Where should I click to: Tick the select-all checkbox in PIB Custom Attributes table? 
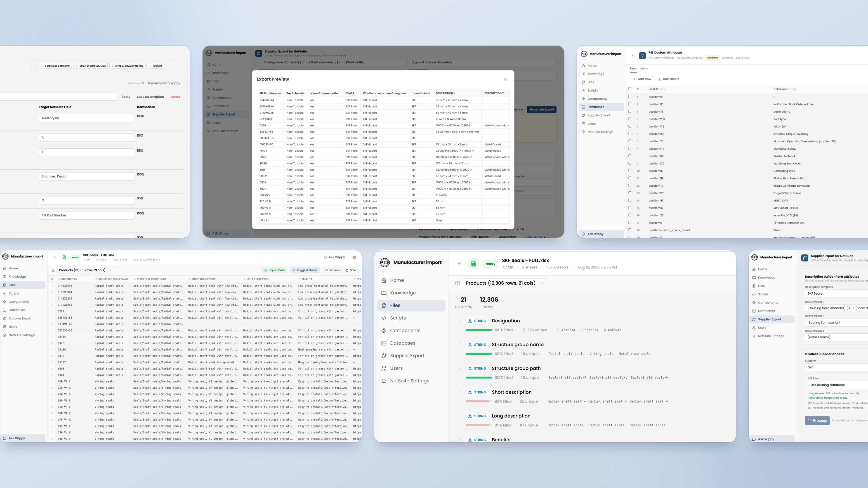click(x=630, y=89)
